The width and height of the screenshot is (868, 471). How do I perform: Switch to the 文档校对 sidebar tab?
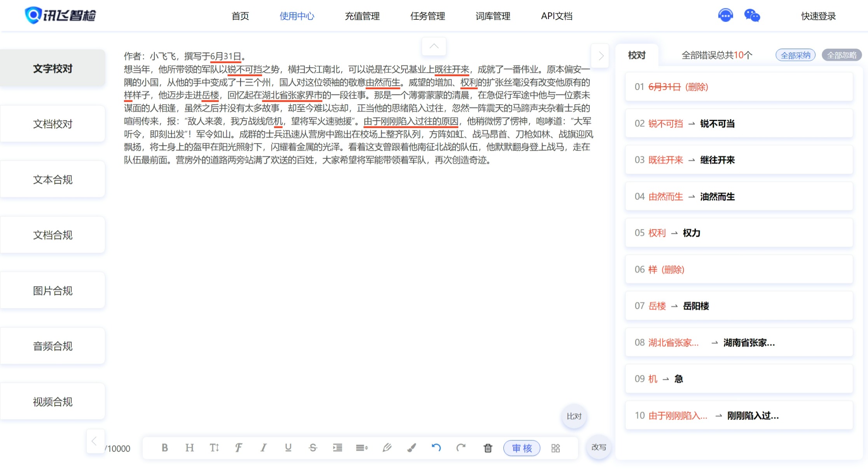tap(53, 124)
